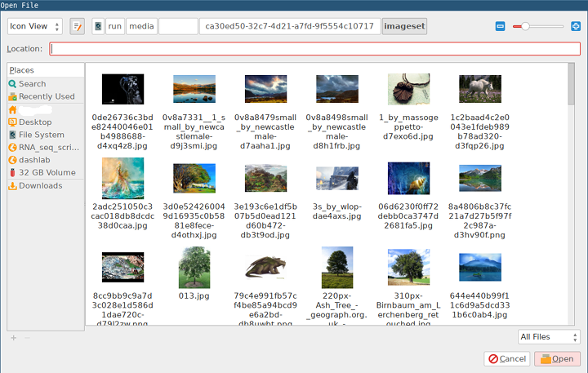The width and height of the screenshot is (588, 373).
Task: Select Search in Places
Action: click(46, 84)
